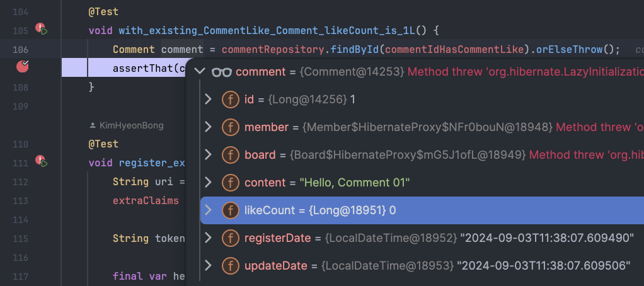Click the field icon next to member
The height and width of the screenshot is (286, 644).
tap(231, 127)
